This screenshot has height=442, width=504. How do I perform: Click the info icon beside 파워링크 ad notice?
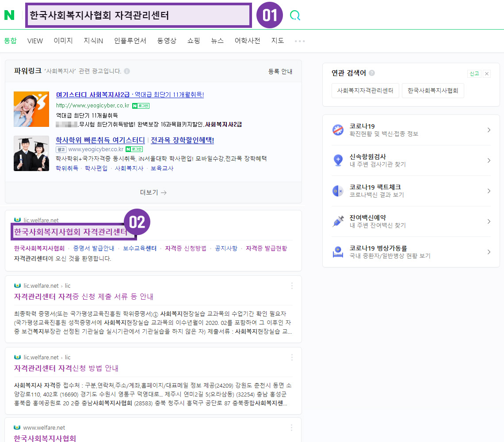pyautogui.click(x=127, y=71)
